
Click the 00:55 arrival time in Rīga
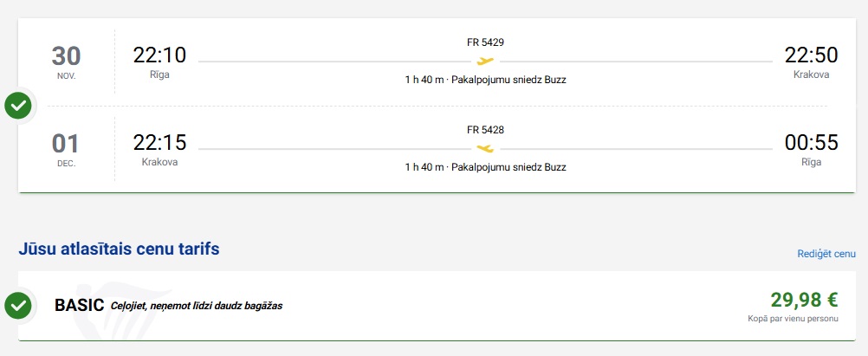[x=811, y=143]
